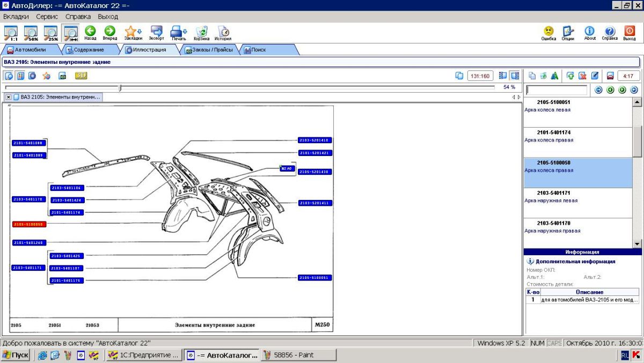Toggle the right panel layout button
The width and height of the screenshot is (644, 363).
click(x=515, y=76)
